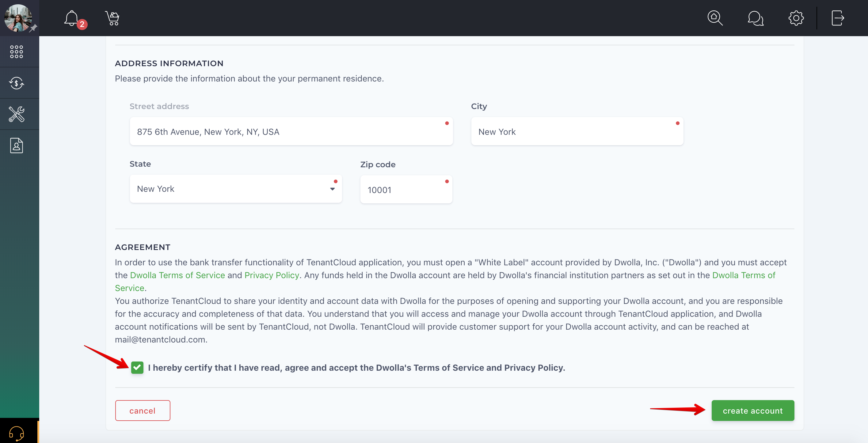
Task: Open the Privacy Policy link
Action: pyautogui.click(x=272, y=275)
